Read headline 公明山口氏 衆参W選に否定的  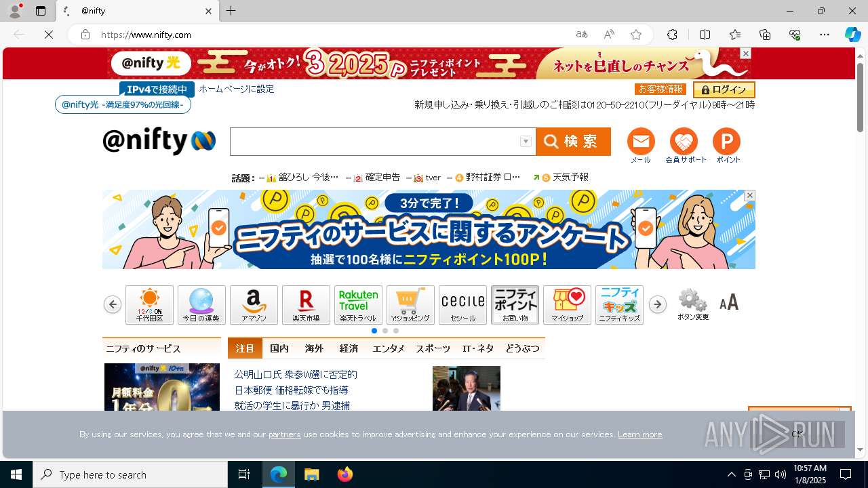pyautogui.click(x=296, y=374)
